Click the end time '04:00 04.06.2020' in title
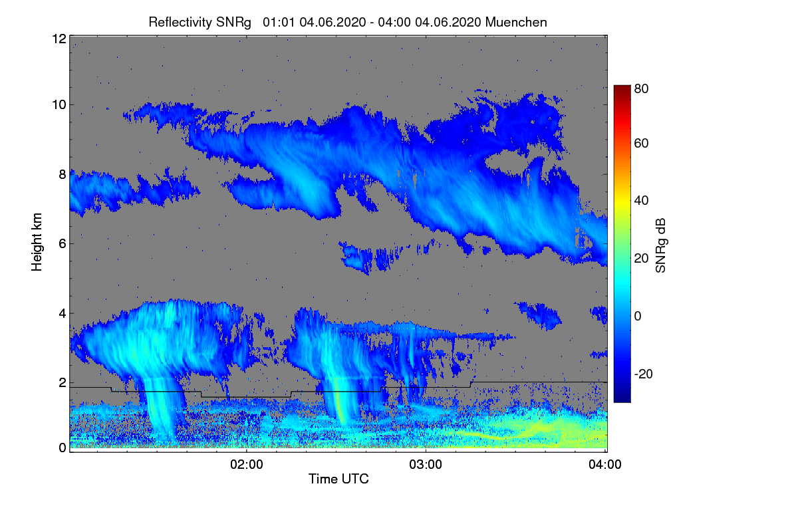798x532 pixels. pyautogui.click(x=429, y=22)
